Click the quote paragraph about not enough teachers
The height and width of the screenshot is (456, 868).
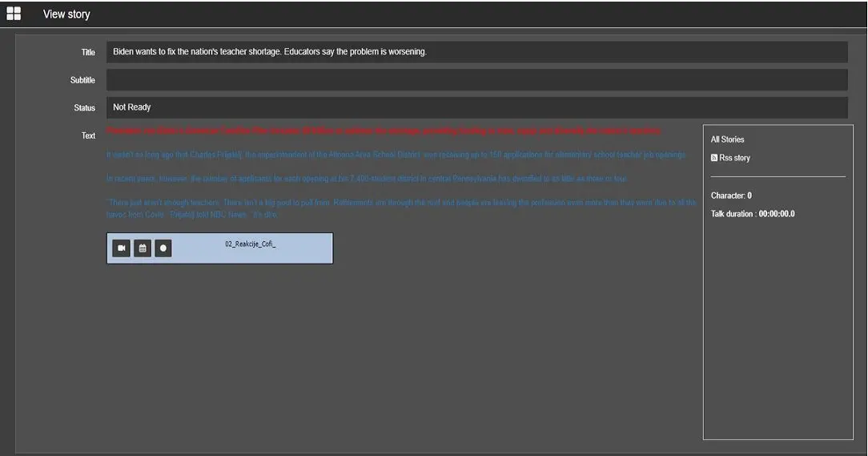pyautogui.click(x=400, y=208)
